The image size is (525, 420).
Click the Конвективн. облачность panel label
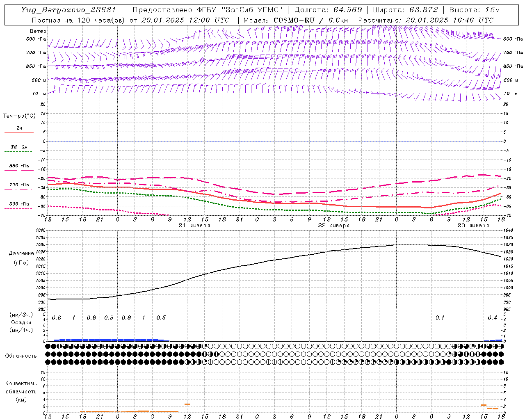click(x=21, y=391)
